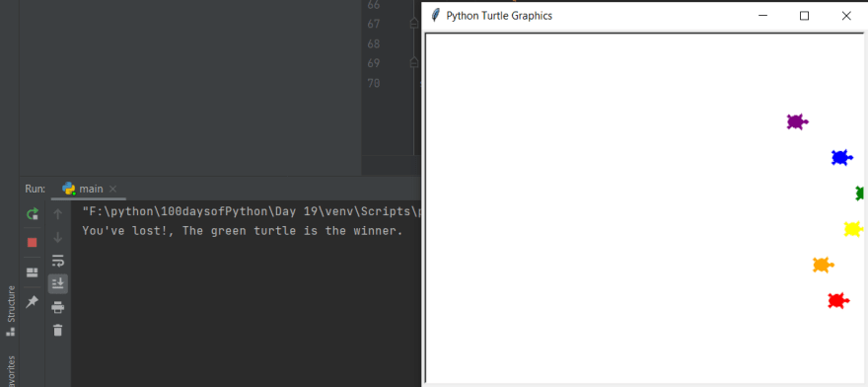868x387 pixels.
Task: Close the main run tab
Action: [x=112, y=190]
